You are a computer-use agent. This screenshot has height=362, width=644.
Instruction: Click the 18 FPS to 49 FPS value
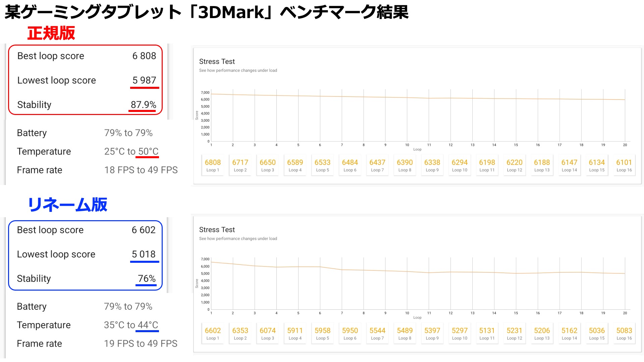[x=141, y=170]
